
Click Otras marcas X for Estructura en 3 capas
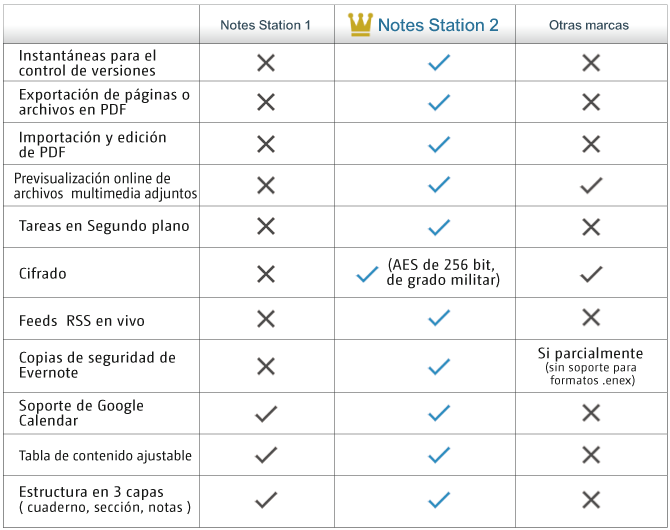tap(591, 500)
